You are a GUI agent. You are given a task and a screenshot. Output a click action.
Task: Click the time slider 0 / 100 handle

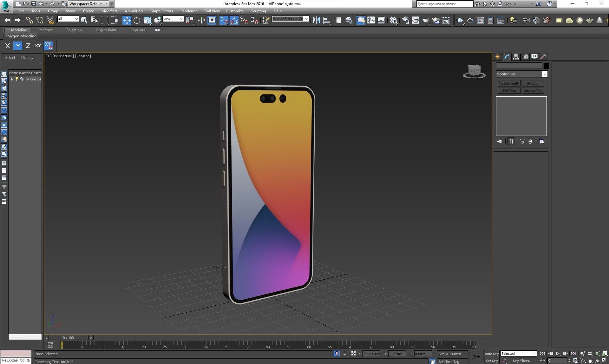(x=69, y=338)
